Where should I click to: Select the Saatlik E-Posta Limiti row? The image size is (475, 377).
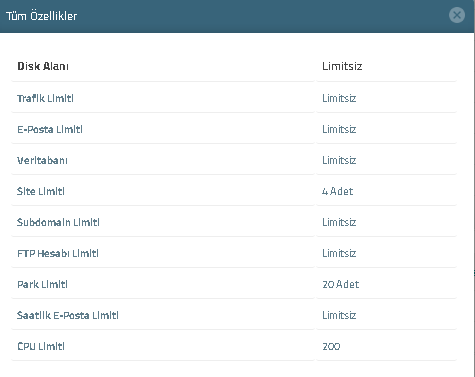(234, 315)
